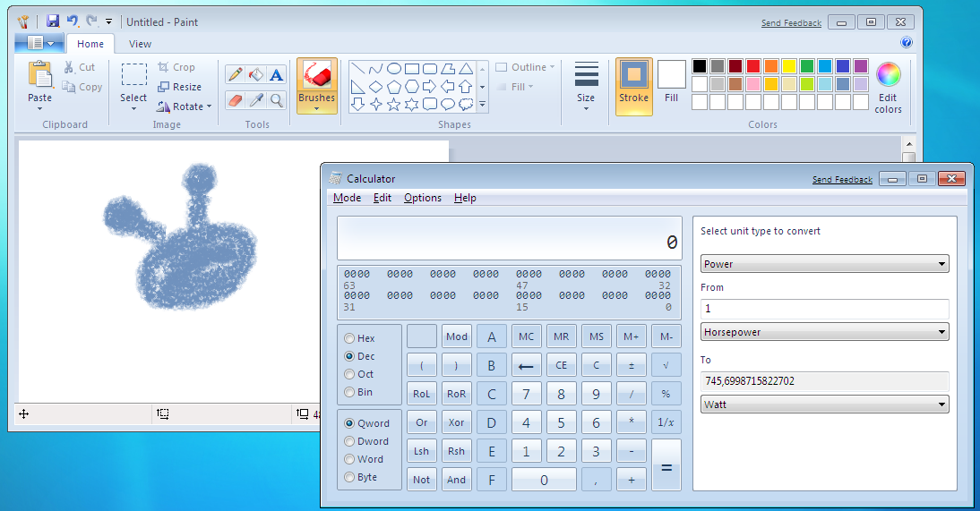
Task: Switch to the View ribbon tab
Action: (140, 44)
